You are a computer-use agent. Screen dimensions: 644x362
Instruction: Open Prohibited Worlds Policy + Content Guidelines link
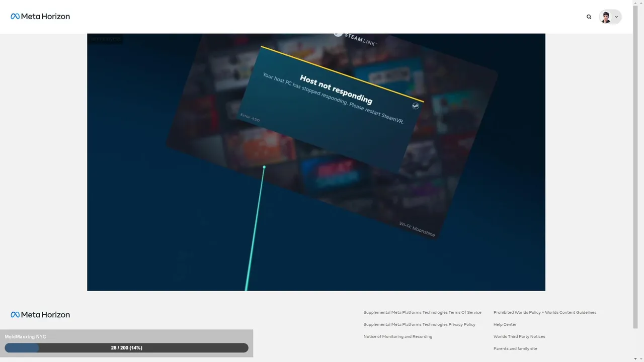(x=544, y=312)
